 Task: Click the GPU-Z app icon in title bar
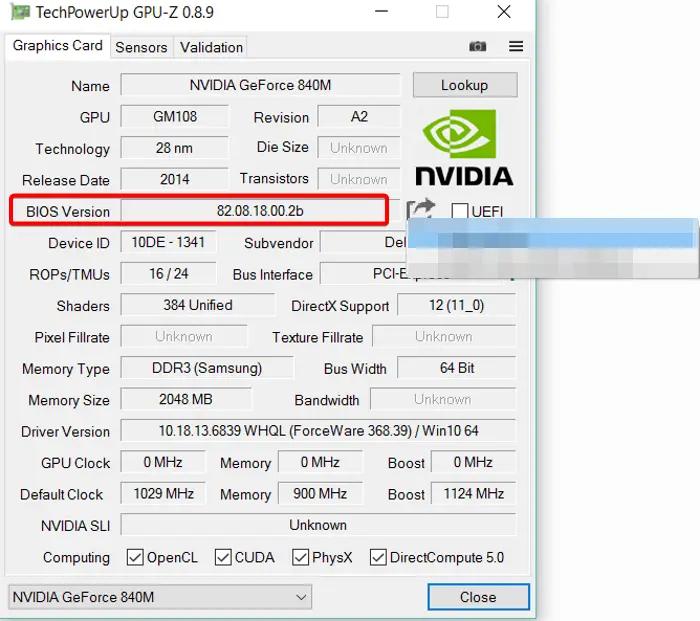pos(20,12)
